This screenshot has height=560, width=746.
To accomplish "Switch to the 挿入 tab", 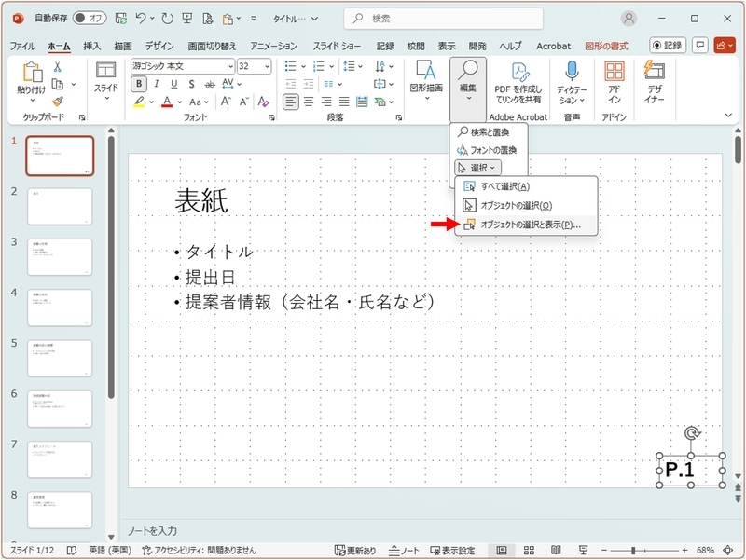I will click(91, 46).
